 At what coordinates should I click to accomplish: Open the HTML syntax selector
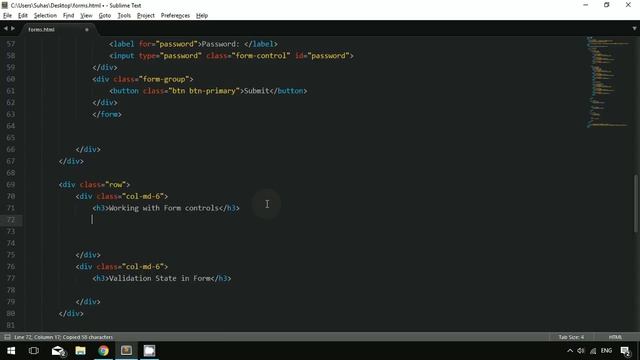[x=616, y=337]
